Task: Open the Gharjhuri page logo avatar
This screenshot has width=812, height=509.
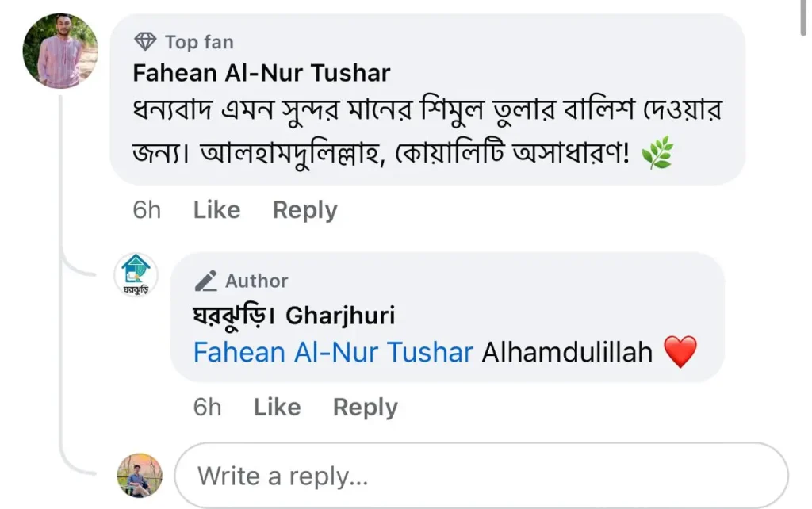Action: pyautogui.click(x=136, y=275)
